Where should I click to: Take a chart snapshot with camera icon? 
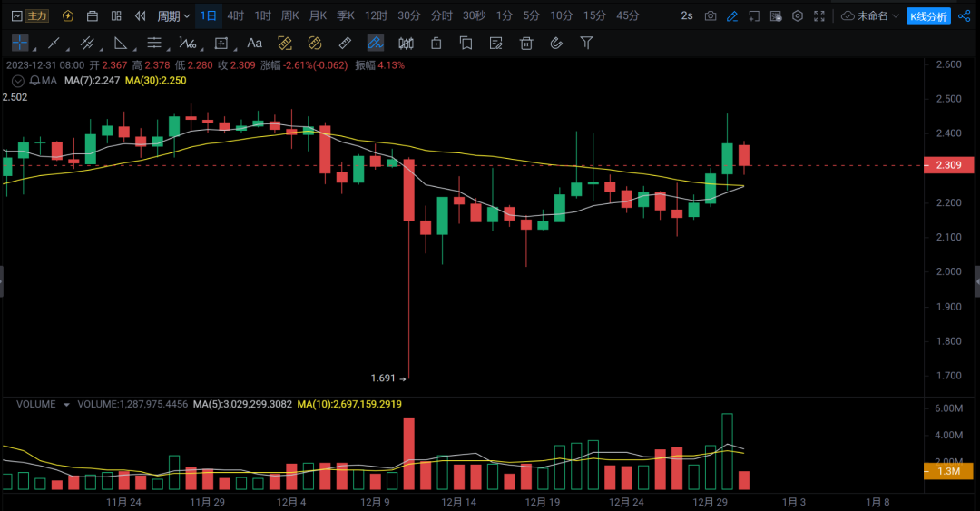tap(710, 15)
